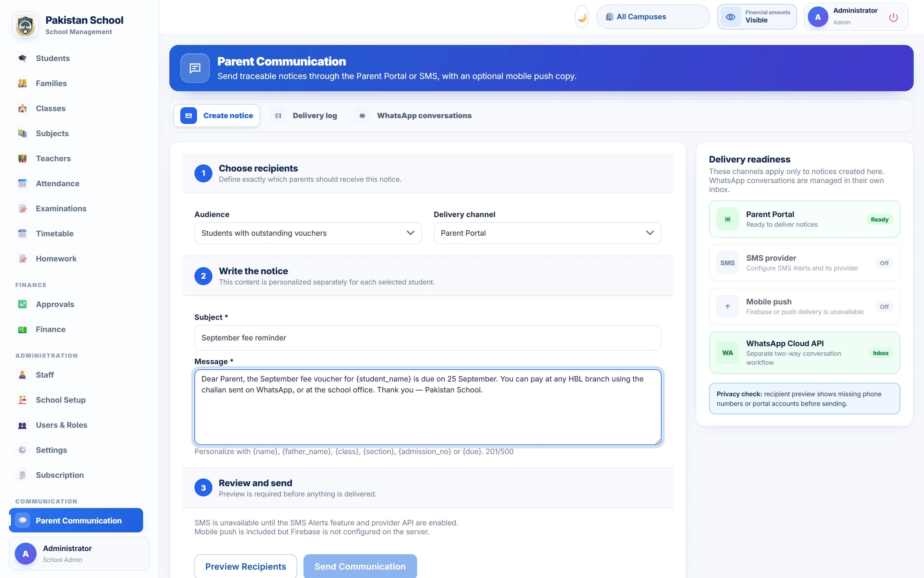924x578 pixels.
Task: Click the Subscription receipt icon
Action: [22, 475]
